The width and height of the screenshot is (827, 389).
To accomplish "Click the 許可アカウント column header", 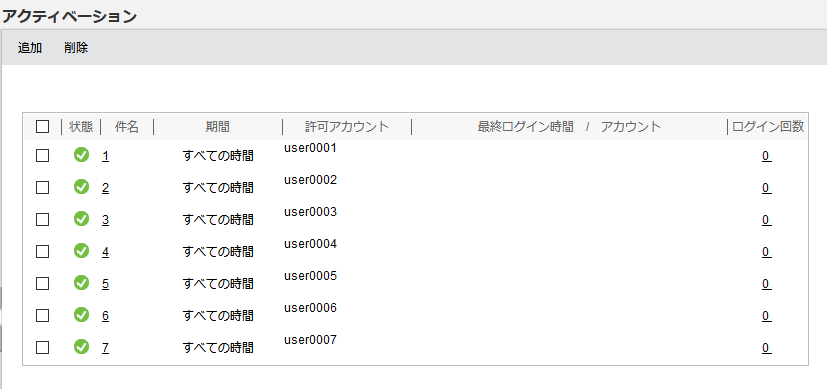I will click(x=347, y=127).
